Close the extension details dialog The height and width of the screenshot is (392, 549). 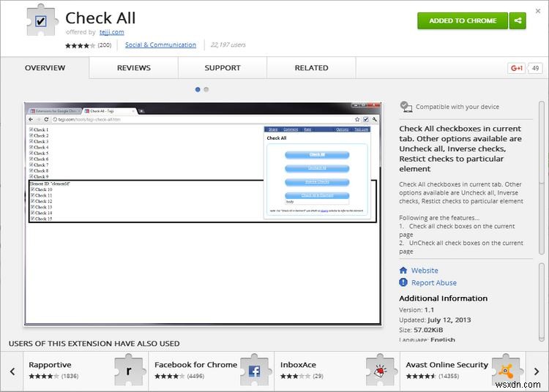(x=538, y=11)
